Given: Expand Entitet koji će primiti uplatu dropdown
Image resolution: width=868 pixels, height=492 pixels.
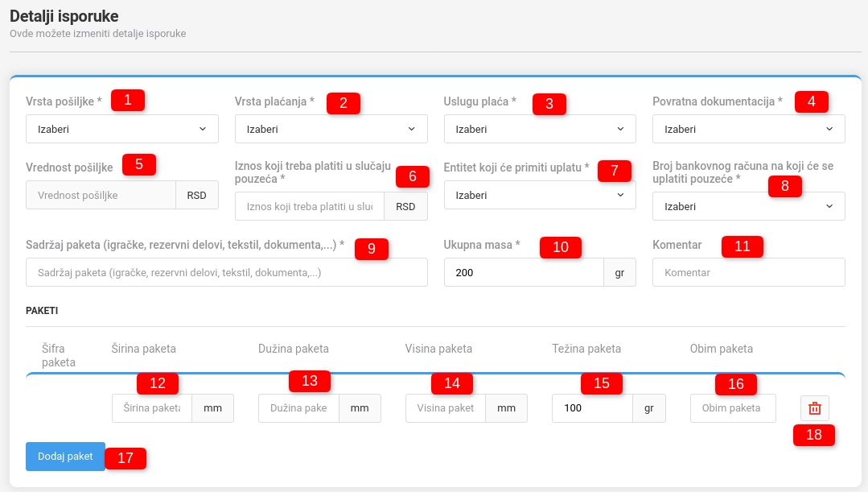Looking at the screenshot, I should (539, 195).
